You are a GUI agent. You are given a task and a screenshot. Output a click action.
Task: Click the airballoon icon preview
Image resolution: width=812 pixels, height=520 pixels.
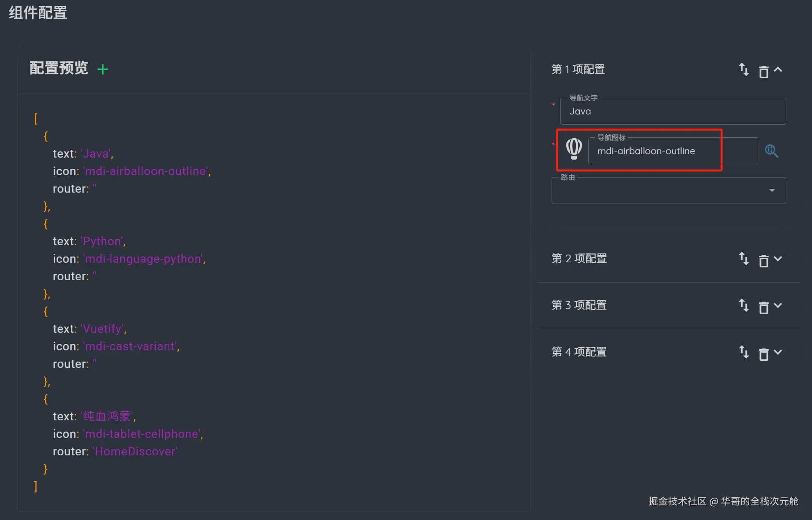click(x=574, y=149)
